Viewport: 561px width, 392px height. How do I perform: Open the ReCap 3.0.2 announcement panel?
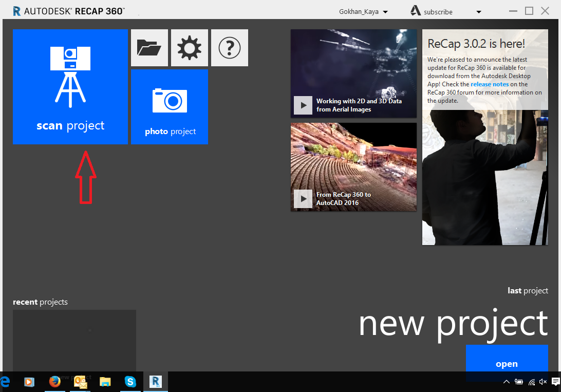pos(485,137)
